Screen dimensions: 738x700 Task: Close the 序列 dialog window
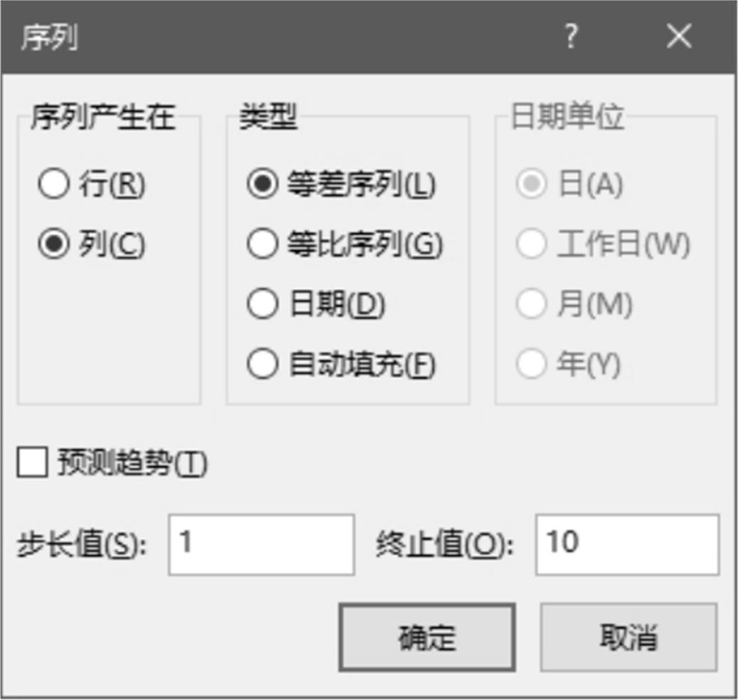pos(679,36)
